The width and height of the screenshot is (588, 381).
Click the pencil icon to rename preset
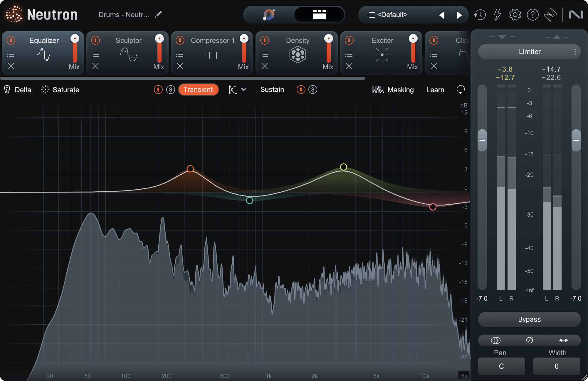(158, 14)
